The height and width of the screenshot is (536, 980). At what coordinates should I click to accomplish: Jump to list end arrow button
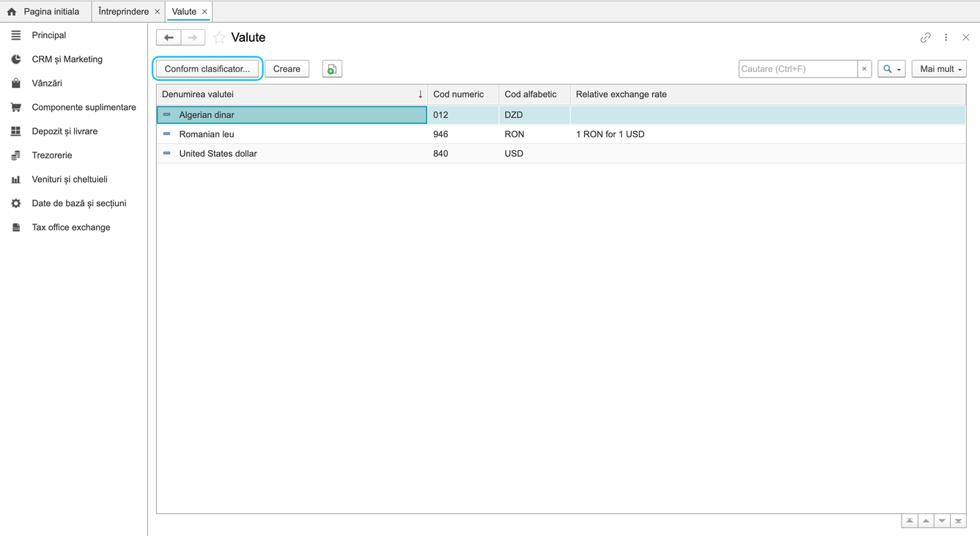(958, 521)
